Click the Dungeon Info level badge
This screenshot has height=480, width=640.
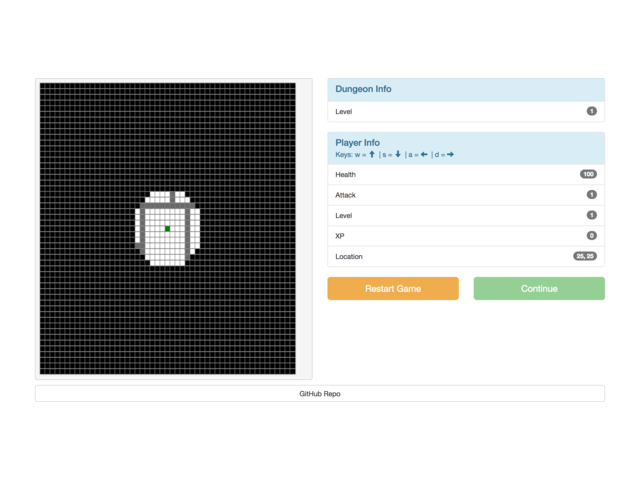(x=592, y=112)
